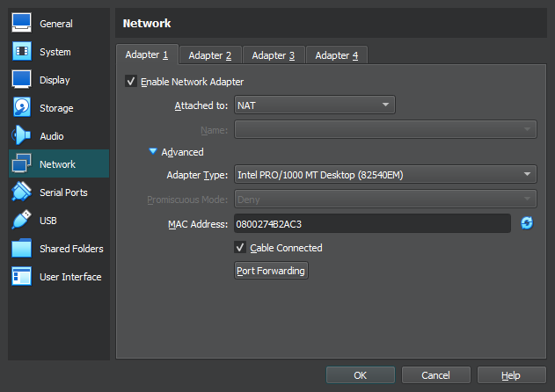The height and width of the screenshot is (392, 555).
Task: Open the User Interface section
Action: tap(69, 277)
